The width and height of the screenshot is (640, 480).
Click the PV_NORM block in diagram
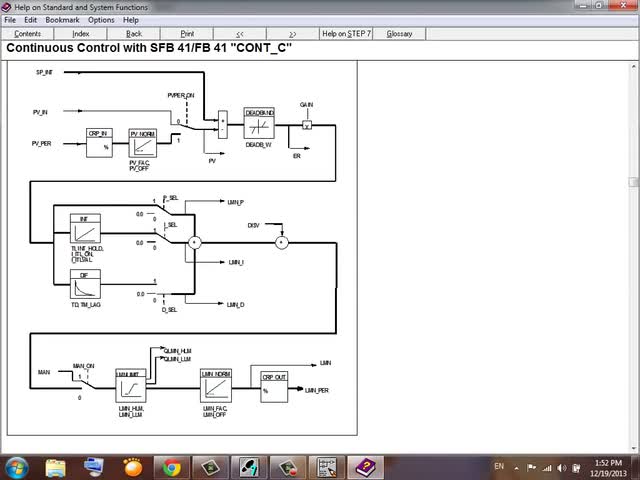point(142,143)
